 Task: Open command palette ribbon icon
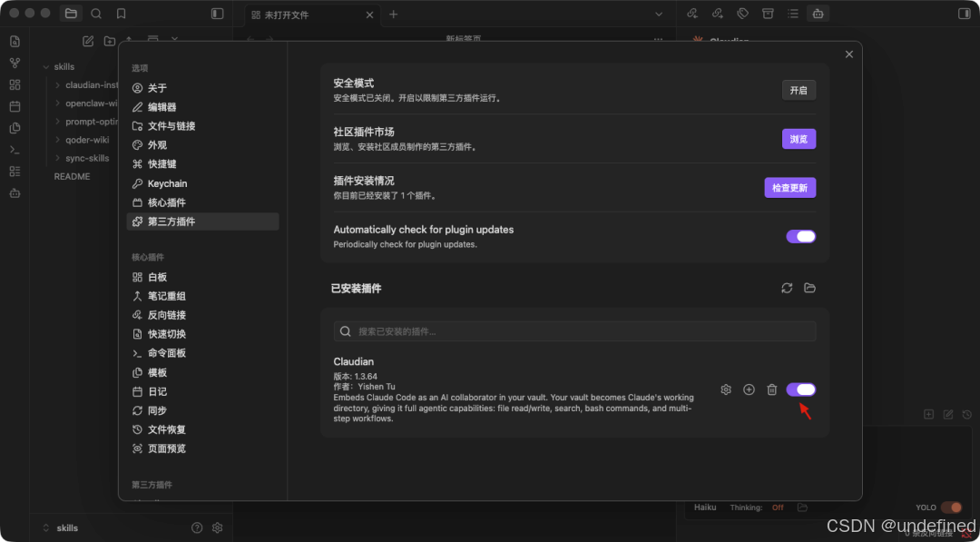pos(15,150)
